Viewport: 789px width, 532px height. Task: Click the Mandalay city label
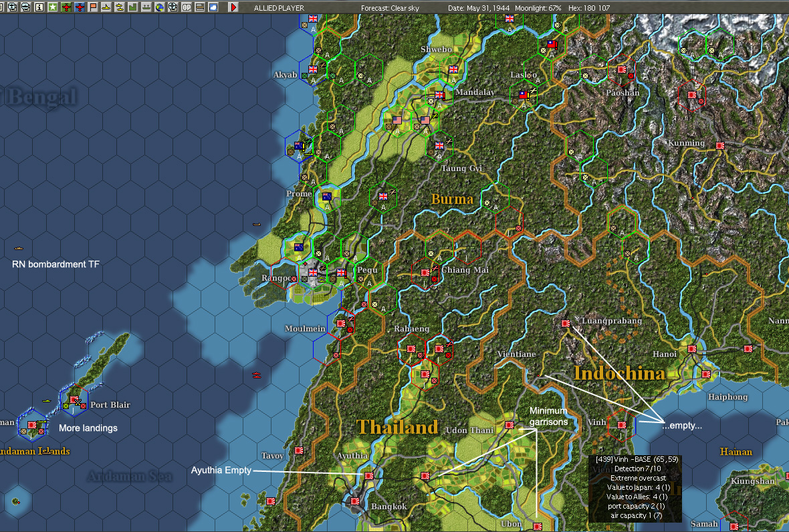(x=475, y=92)
